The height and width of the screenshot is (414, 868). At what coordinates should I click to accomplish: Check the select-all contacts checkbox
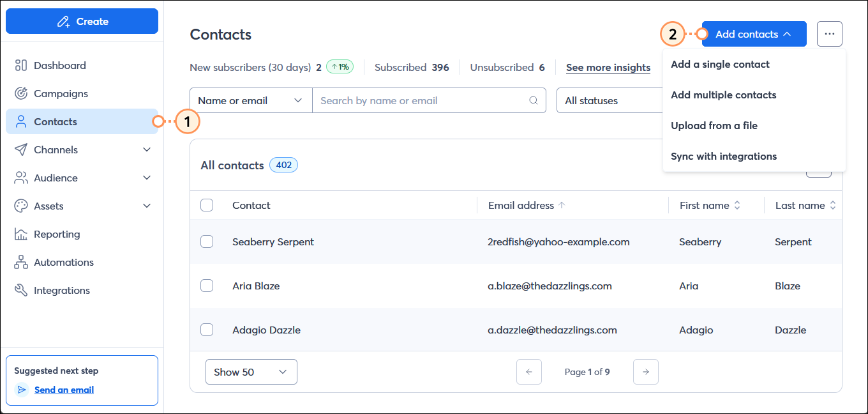pyautogui.click(x=207, y=205)
